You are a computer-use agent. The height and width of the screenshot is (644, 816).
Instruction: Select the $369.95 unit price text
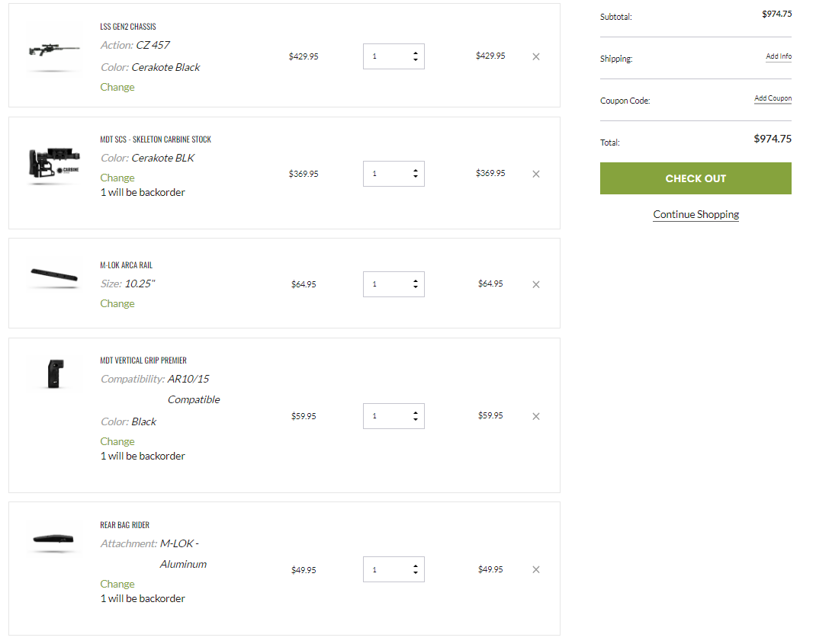(x=304, y=174)
